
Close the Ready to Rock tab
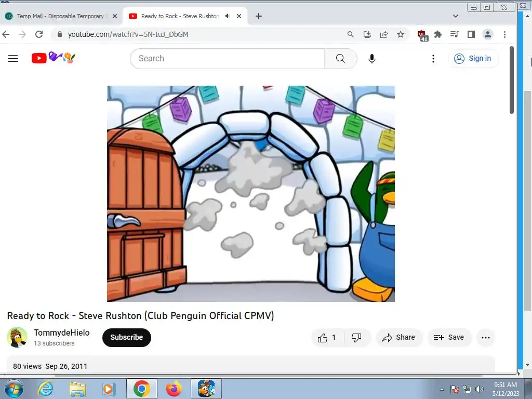239,16
